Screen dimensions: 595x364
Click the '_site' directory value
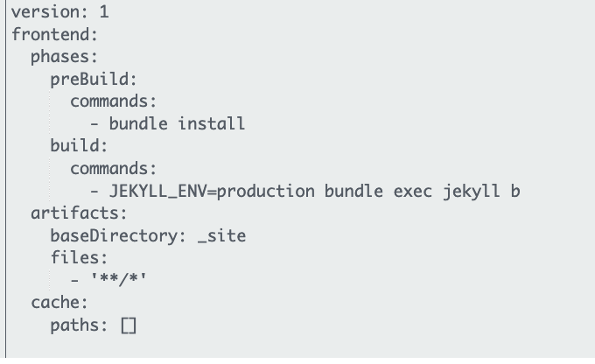pyautogui.click(x=222, y=235)
